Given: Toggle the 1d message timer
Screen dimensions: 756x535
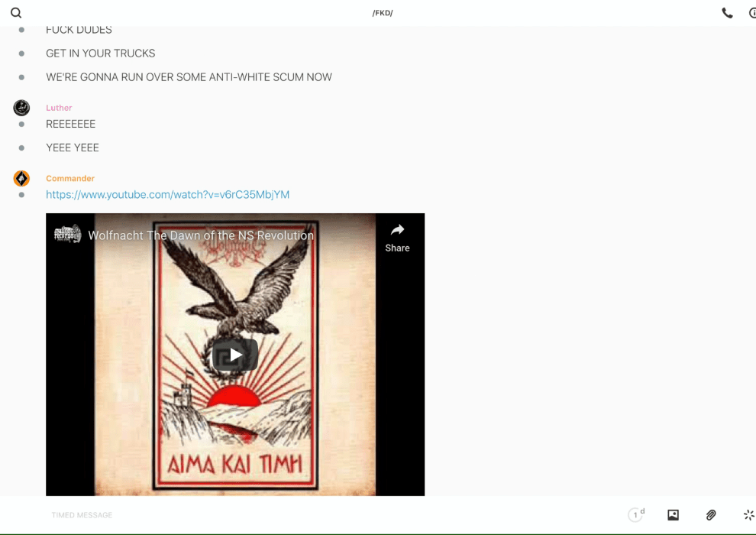Looking at the screenshot, I should [636, 515].
